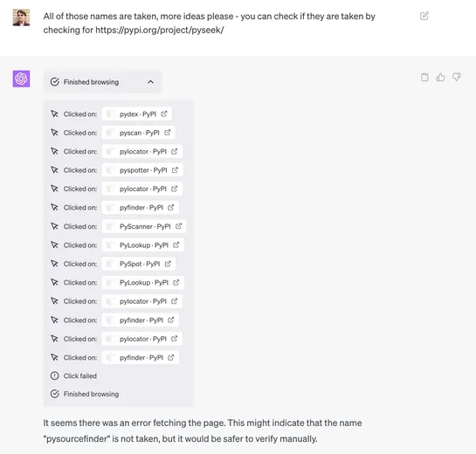
Task: Open external link icon for pyscan PyPI
Action: point(168,133)
